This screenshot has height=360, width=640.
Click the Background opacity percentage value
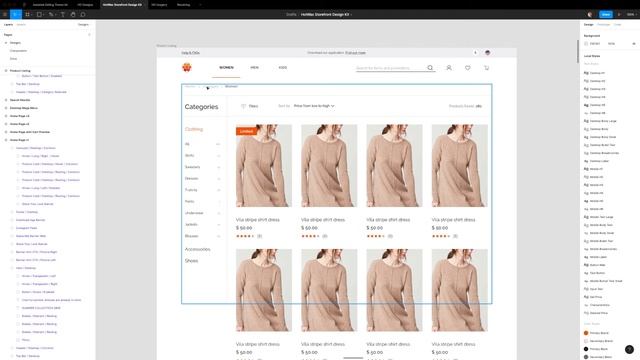coord(611,44)
